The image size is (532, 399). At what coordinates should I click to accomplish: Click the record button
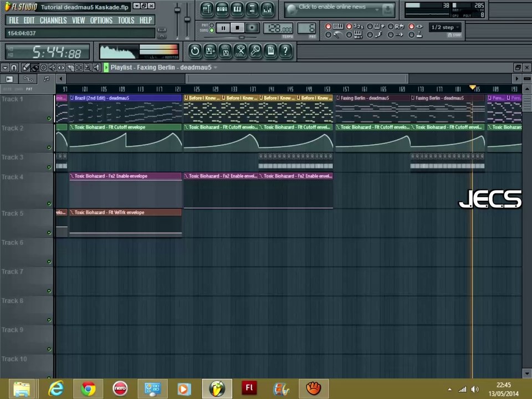[x=252, y=28]
